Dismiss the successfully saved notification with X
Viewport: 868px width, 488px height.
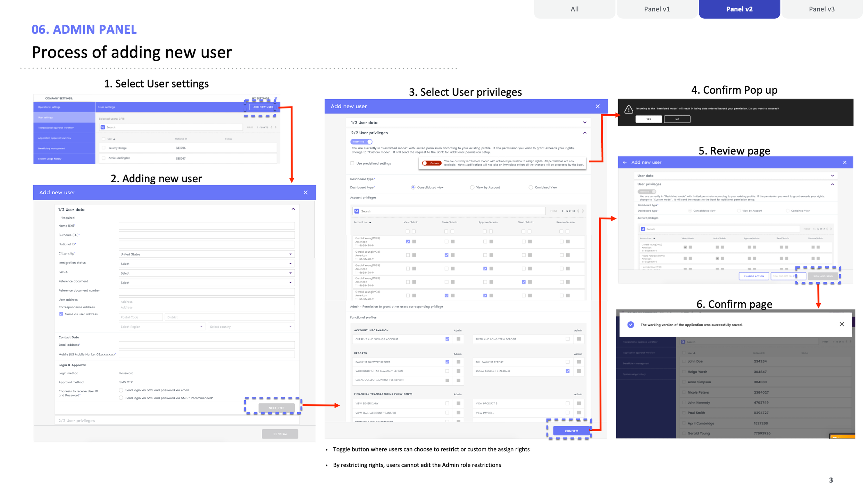pyautogui.click(x=842, y=324)
